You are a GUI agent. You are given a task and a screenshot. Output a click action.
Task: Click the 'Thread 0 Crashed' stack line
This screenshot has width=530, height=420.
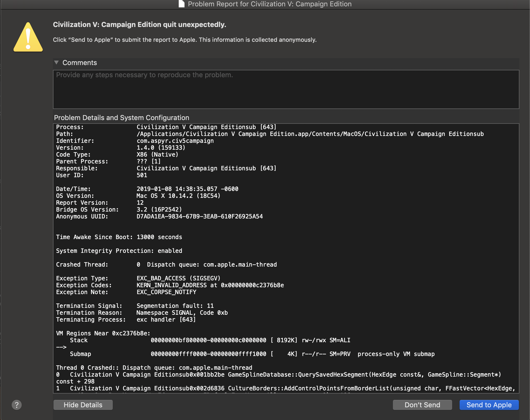point(154,368)
